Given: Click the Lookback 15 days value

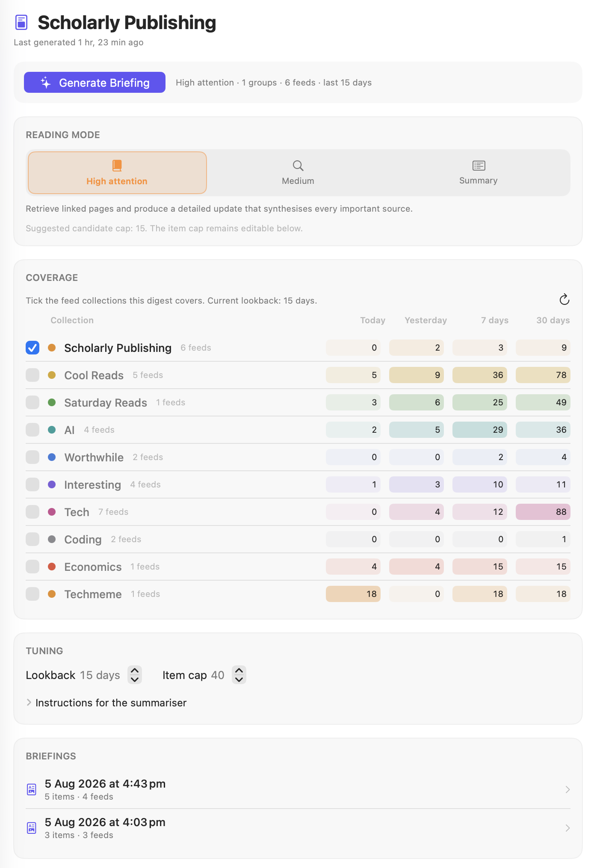Looking at the screenshot, I should (x=100, y=675).
